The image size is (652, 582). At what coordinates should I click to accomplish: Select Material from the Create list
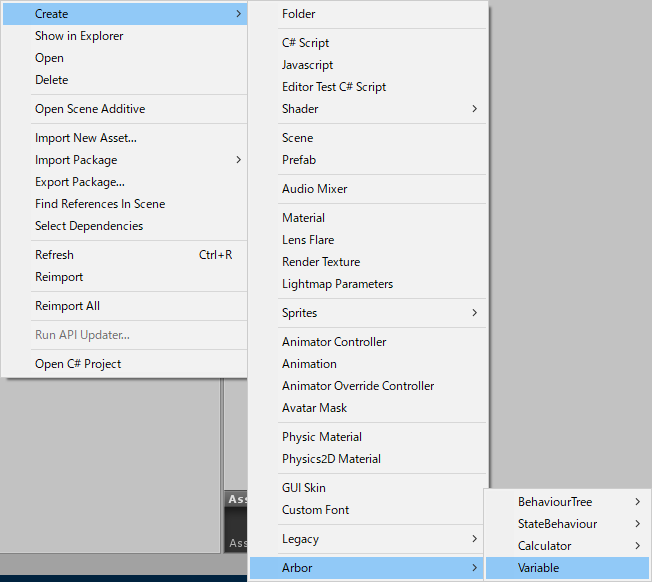pyautogui.click(x=303, y=218)
